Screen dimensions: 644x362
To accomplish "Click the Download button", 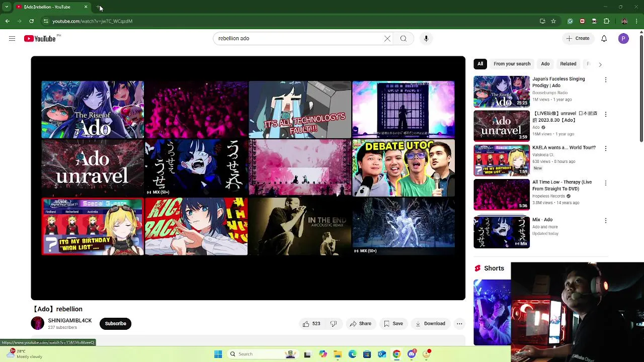I will (x=430, y=324).
